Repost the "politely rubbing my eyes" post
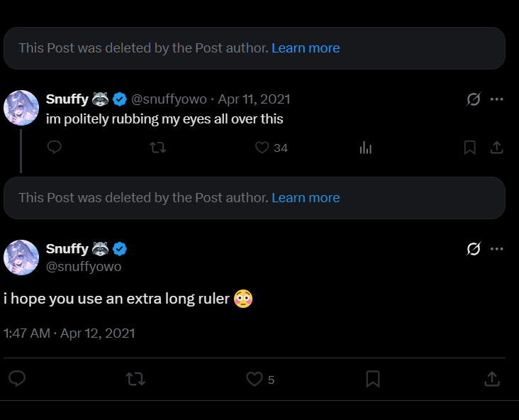 click(158, 148)
